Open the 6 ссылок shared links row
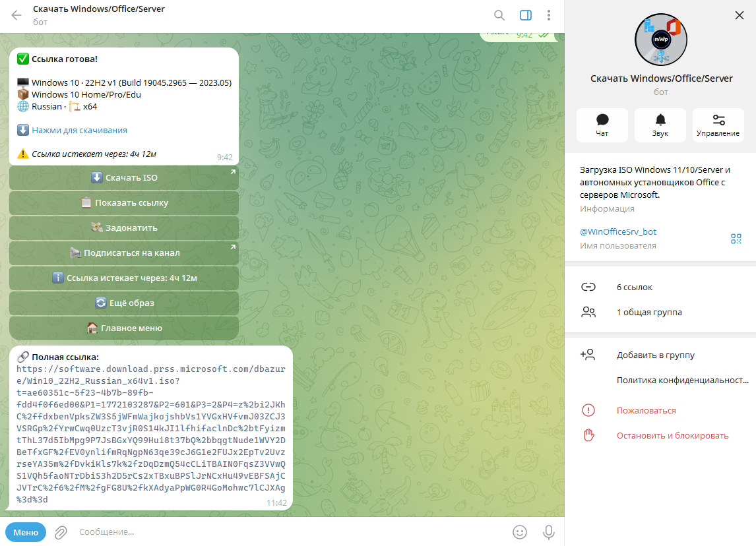Viewport: 756px width, 546px height. pyautogui.click(x=660, y=288)
